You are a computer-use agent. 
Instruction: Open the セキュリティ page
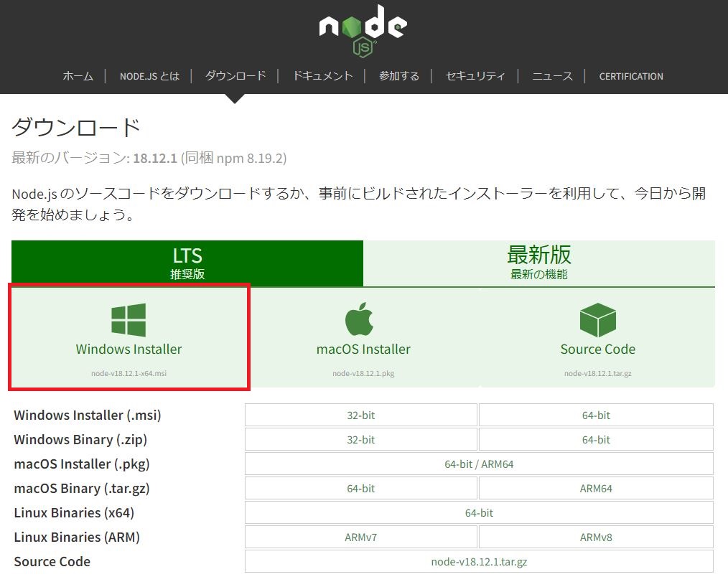[475, 75]
